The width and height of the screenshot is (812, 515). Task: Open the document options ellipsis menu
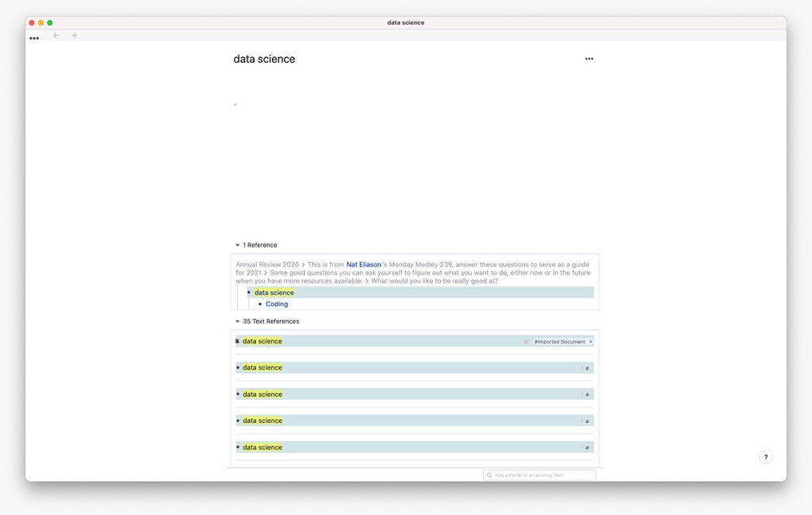point(588,58)
